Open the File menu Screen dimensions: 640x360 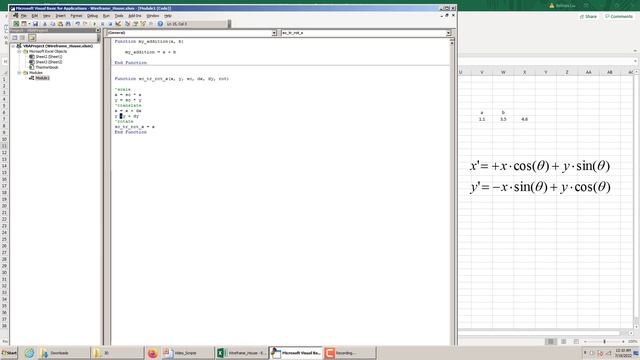(x=23, y=16)
